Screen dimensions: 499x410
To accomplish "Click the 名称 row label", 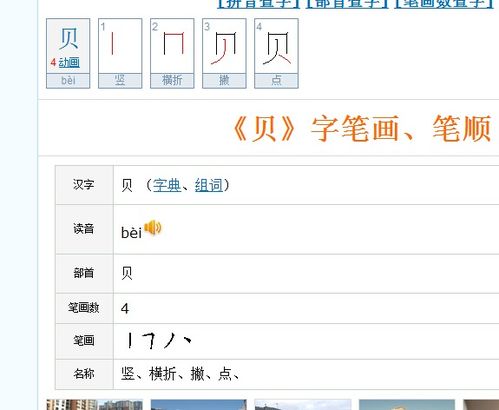I will (84, 374).
